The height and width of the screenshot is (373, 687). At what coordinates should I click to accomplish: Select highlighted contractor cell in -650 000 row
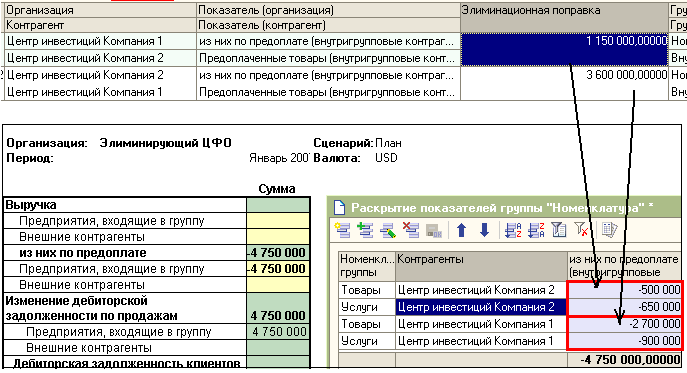[x=481, y=307]
